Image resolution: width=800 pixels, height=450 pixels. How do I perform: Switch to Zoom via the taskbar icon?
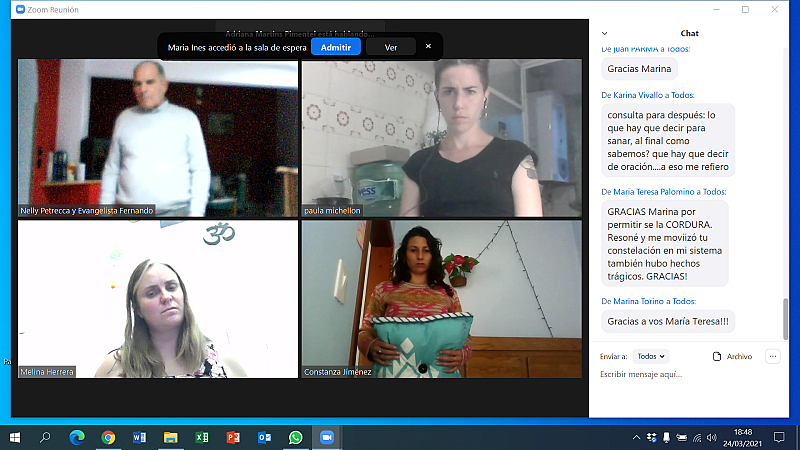pyautogui.click(x=326, y=437)
